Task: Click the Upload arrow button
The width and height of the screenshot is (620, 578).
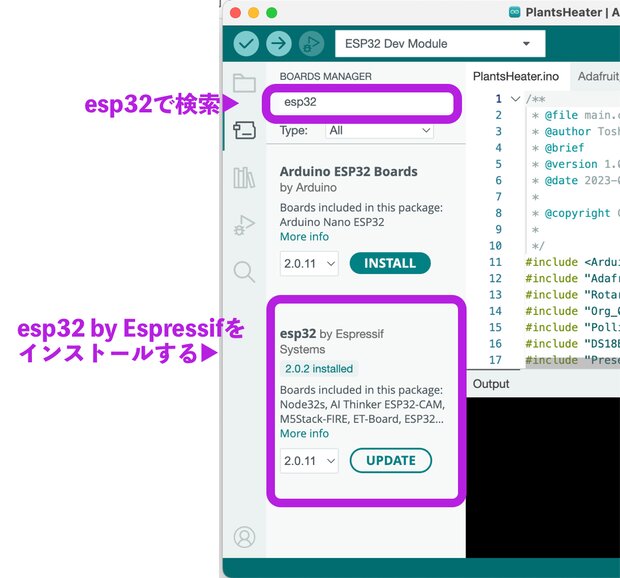Action: (x=279, y=43)
